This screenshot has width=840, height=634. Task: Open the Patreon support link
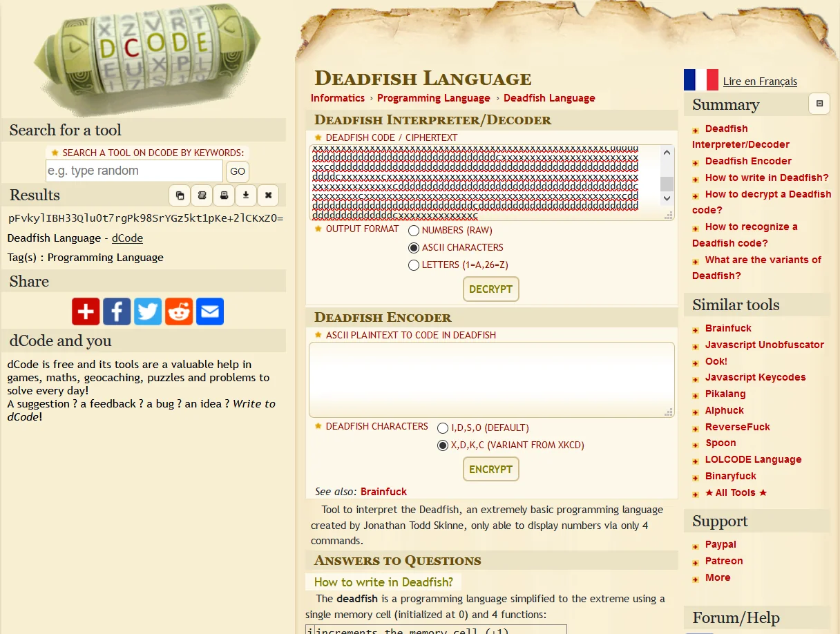[x=724, y=561]
